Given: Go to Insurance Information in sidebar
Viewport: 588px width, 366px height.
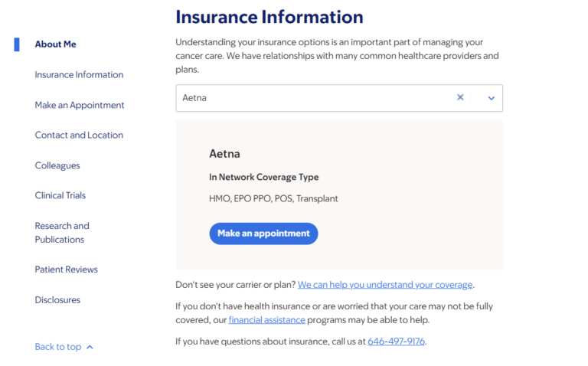Looking at the screenshot, I should click(x=79, y=75).
